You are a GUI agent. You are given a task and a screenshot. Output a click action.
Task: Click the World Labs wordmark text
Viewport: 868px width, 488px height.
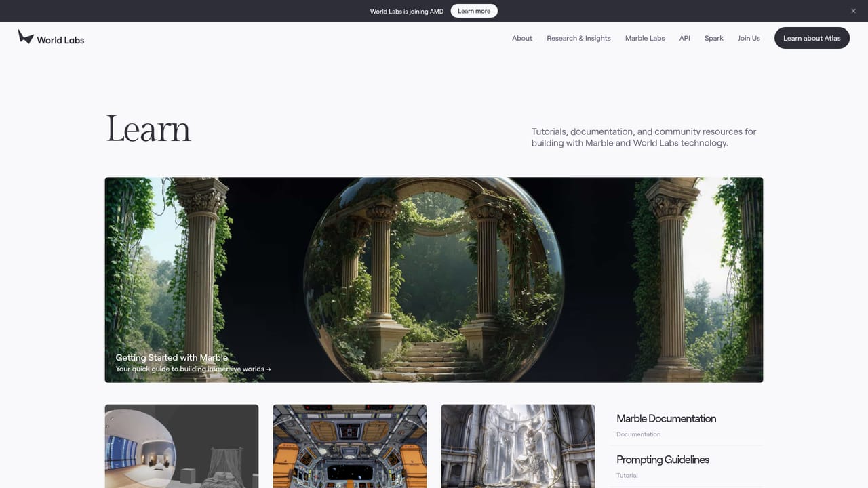(x=60, y=40)
